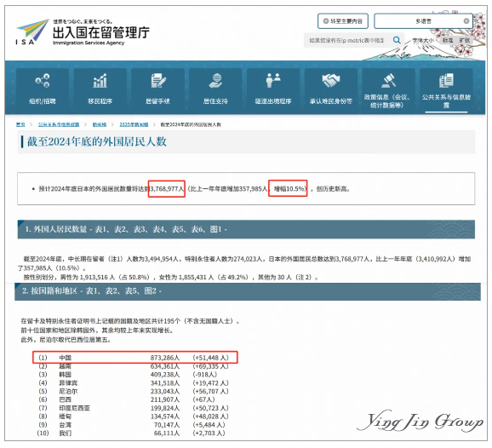Click the ISA Immigration Services Agency logo

point(83,32)
